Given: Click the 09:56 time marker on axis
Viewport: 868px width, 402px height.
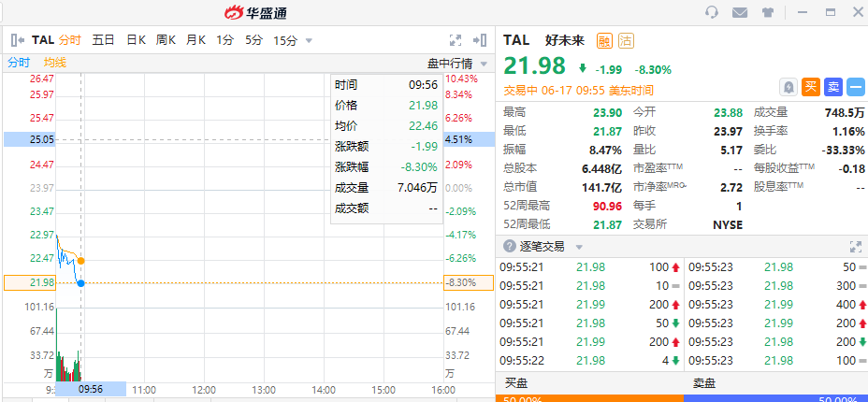Looking at the screenshot, I should 91,389.
